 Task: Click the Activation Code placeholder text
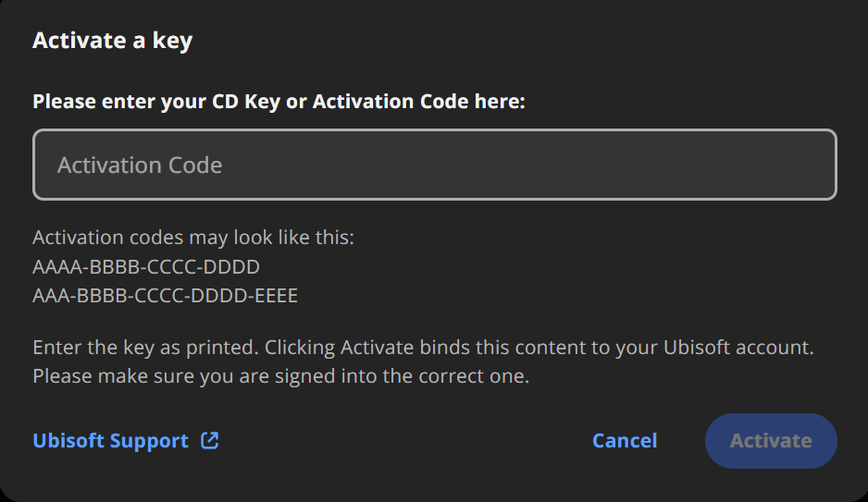(140, 165)
